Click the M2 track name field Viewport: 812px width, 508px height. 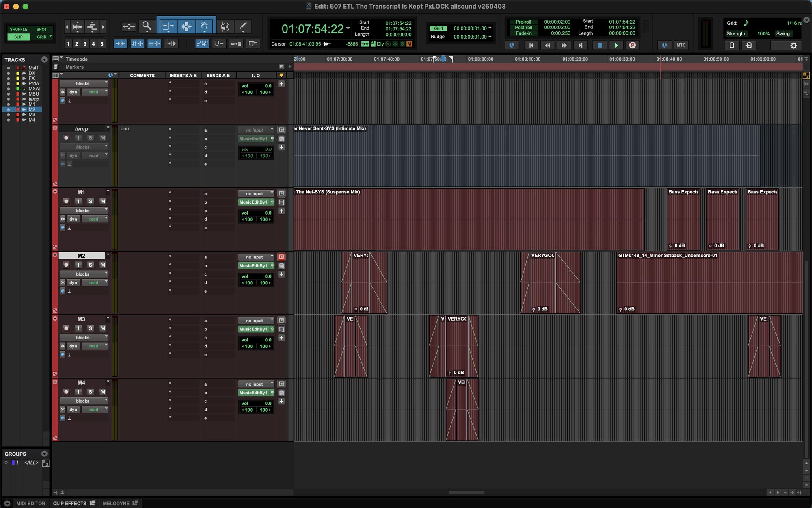click(82, 256)
